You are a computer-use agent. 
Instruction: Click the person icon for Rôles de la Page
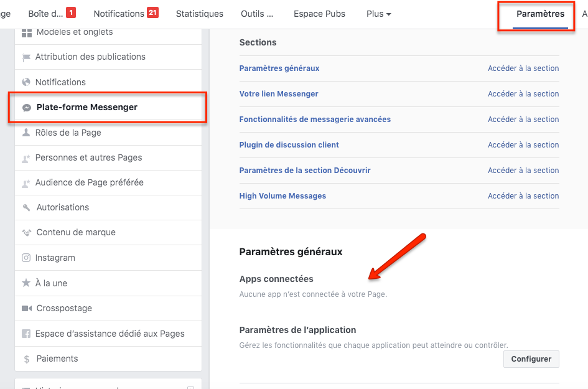pos(26,133)
